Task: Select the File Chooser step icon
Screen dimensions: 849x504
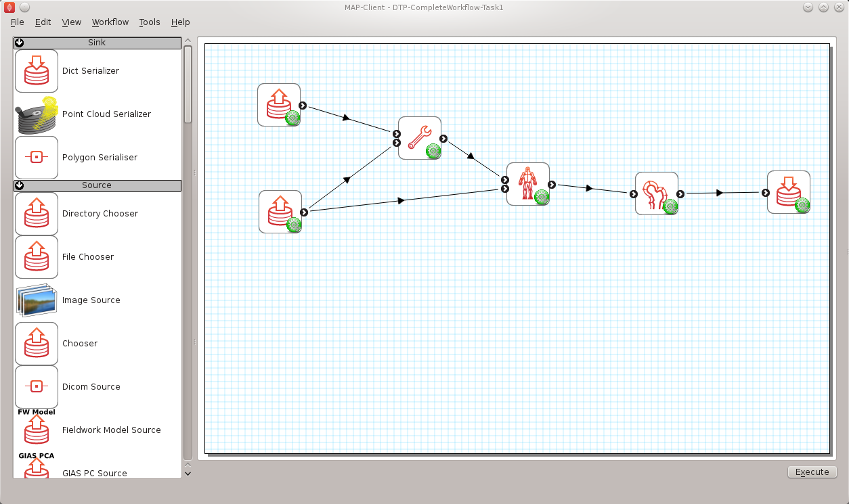Action: [x=37, y=257]
